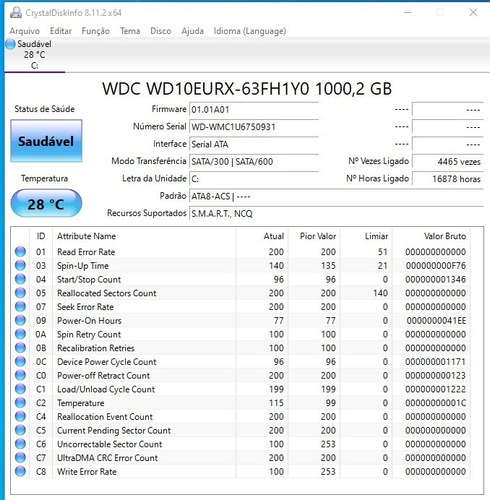Click the 16878 horas power-on hours field
This screenshot has height=500, width=490.
point(448,179)
